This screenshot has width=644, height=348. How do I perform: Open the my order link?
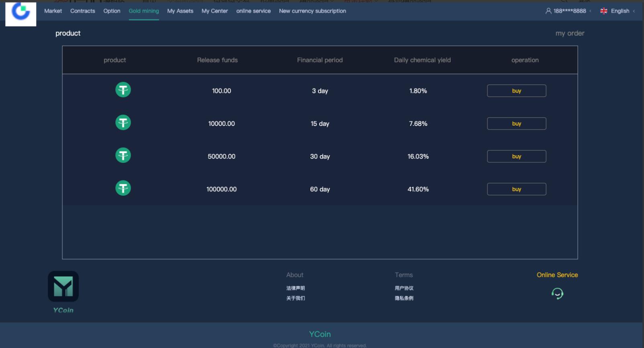click(570, 33)
